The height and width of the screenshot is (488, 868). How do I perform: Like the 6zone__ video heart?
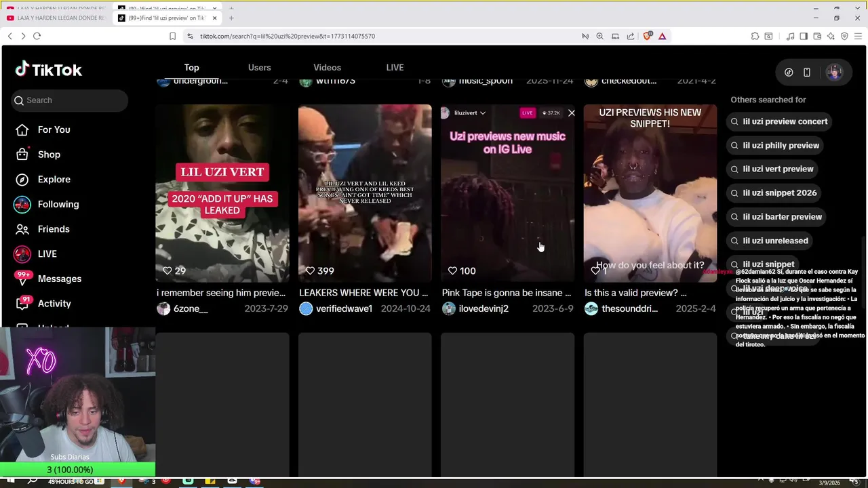click(x=167, y=270)
